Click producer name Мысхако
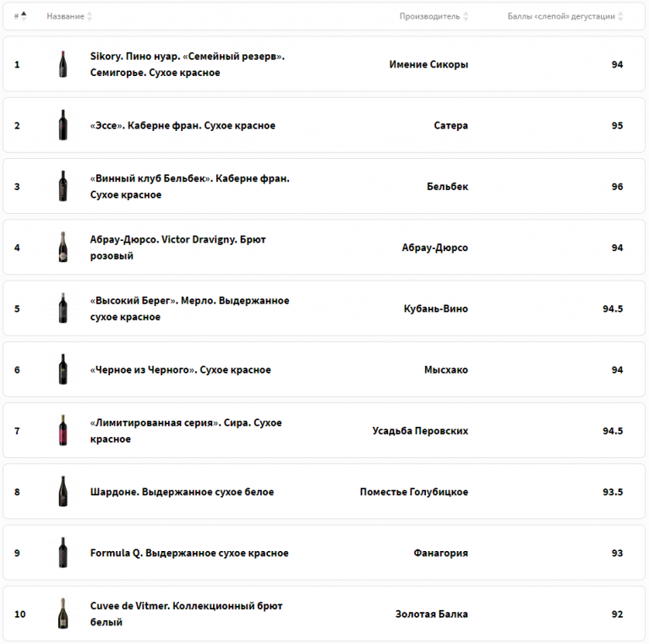This screenshot has height=644, width=649. tap(445, 370)
